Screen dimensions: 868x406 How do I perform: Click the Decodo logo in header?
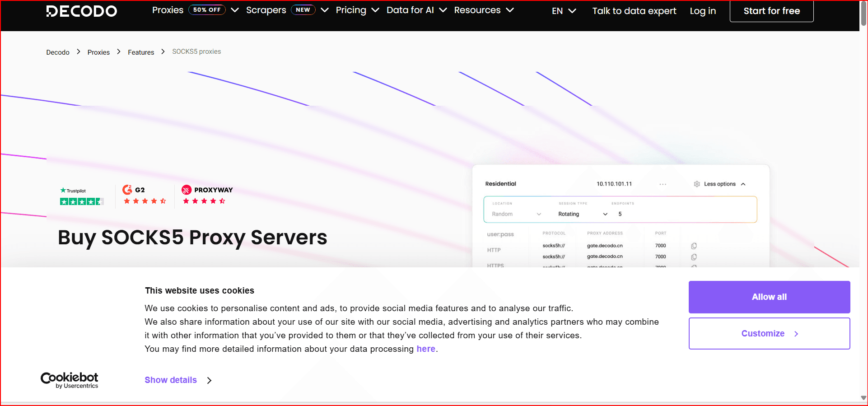[82, 11]
